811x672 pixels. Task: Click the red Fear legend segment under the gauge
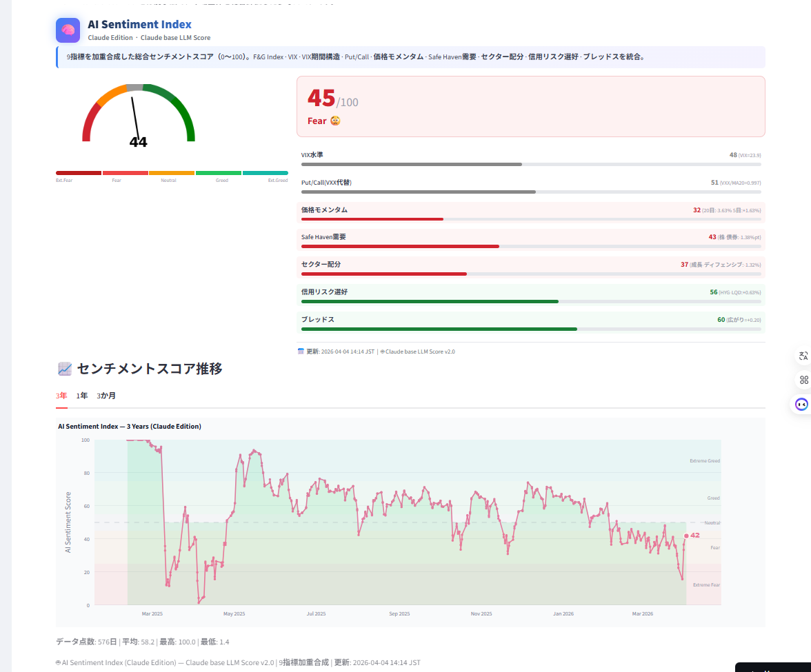126,173
